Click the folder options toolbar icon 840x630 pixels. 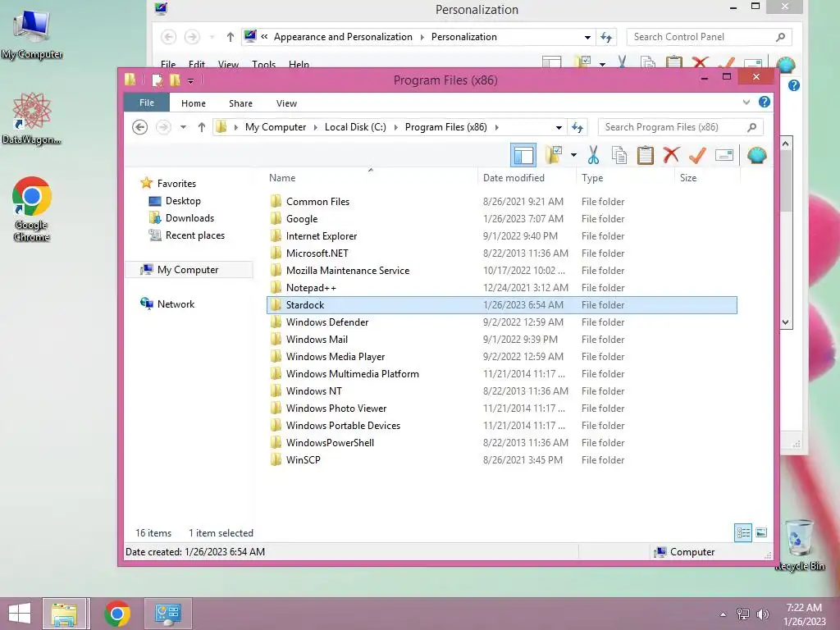pos(554,155)
